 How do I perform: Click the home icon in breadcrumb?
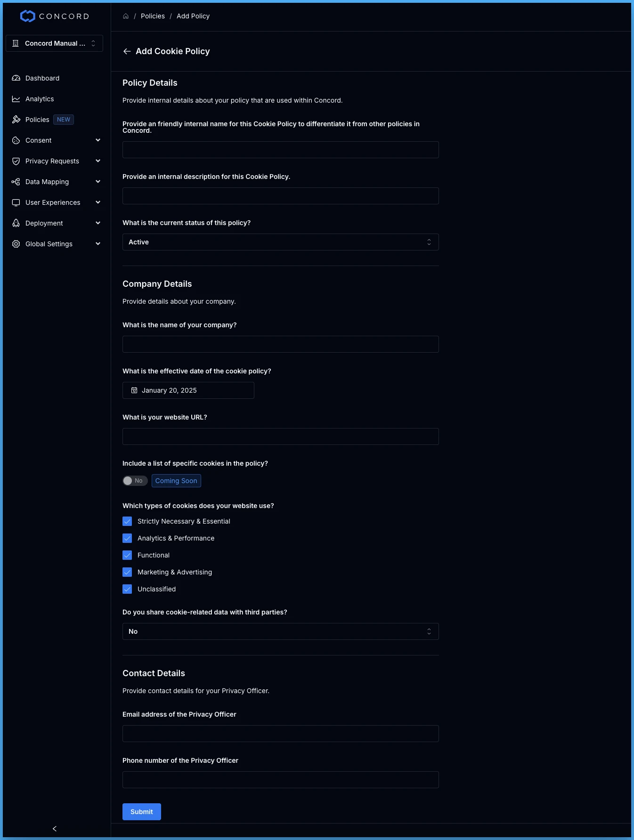(x=126, y=16)
